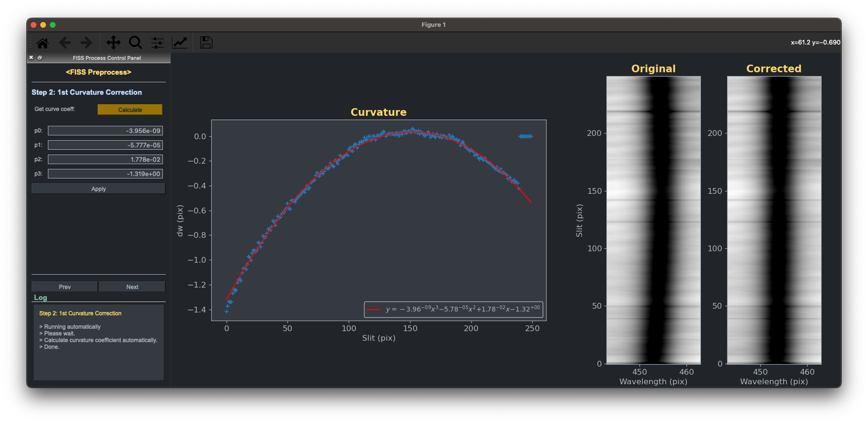Go to previous step with Prev
Viewport: 868px width, 423px height.
pos(65,287)
